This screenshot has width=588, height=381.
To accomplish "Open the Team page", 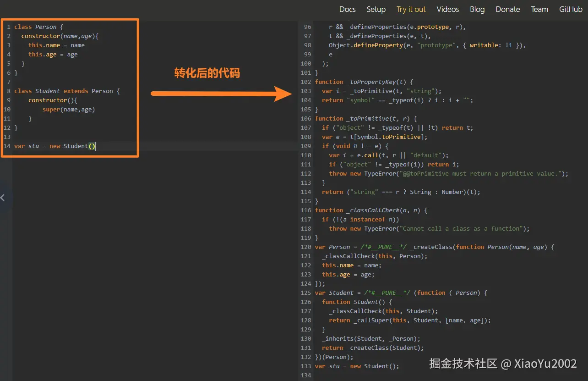I will coord(539,9).
